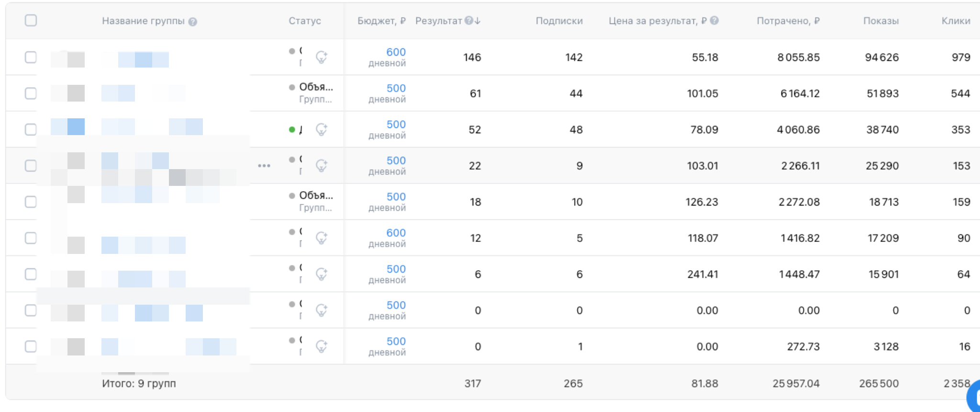Select checkbox for row with 52 results
Viewport: 980px width, 412px height.
pyautogui.click(x=31, y=130)
